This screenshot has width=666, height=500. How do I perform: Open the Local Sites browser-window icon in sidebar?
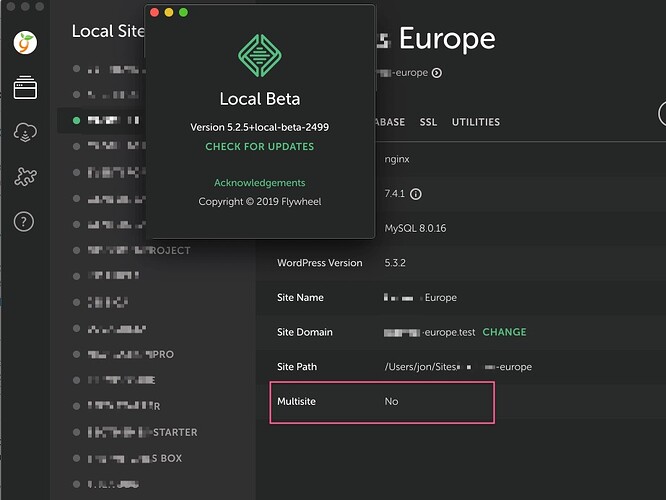click(25, 88)
